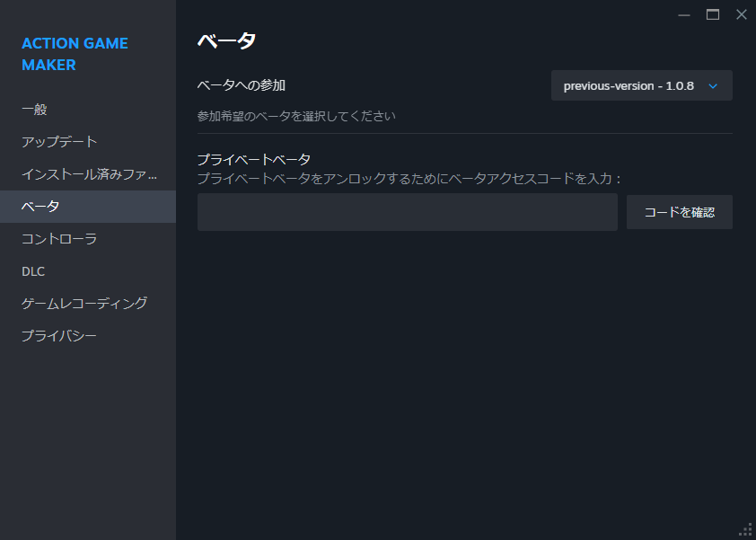The height and width of the screenshot is (540, 756).
Task: Minimize the properties window
Action: [683, 15]
